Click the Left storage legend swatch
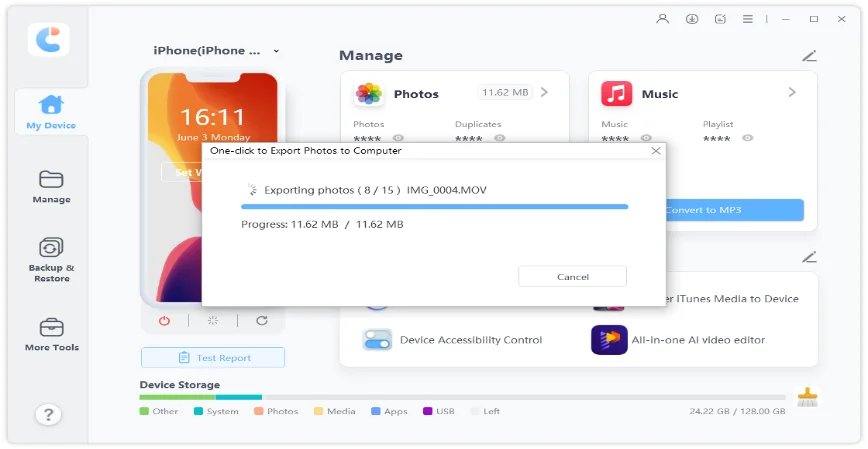The width and height of the screenshot is (868, 449). 475,411
